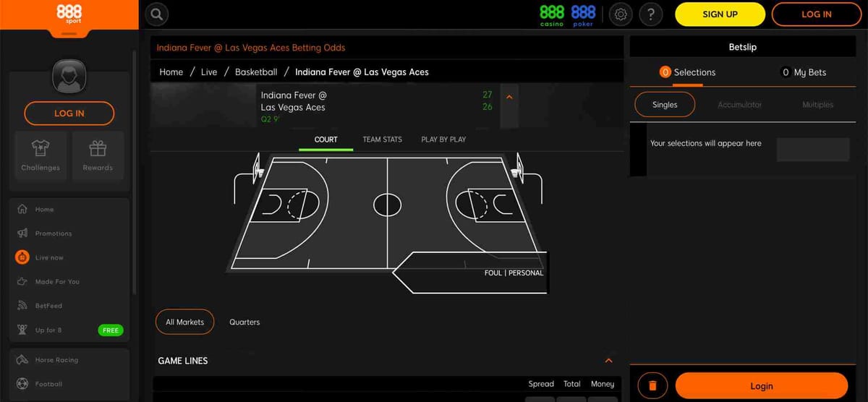This screenshot has height=402, width=868.
Task: Open Made For You menu item
Action: pyautogui.click(x=58, y=281)
